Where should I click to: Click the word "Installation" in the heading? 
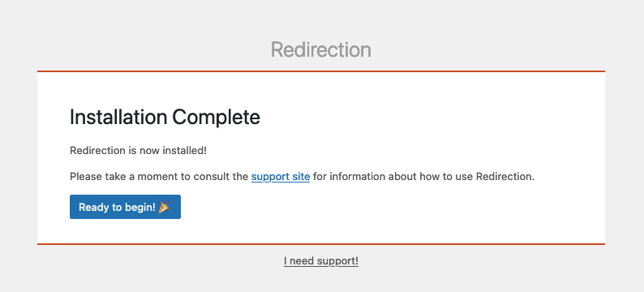tap(118, 117)
